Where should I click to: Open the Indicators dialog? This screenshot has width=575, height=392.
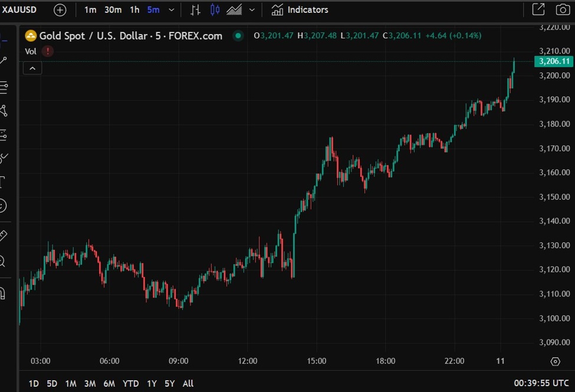(301, 9)
